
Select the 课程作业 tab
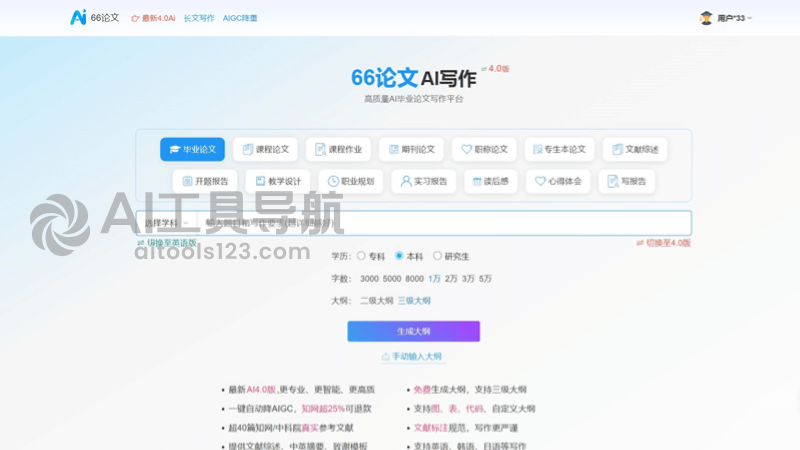pyautogui.click(x=338, y=149)
